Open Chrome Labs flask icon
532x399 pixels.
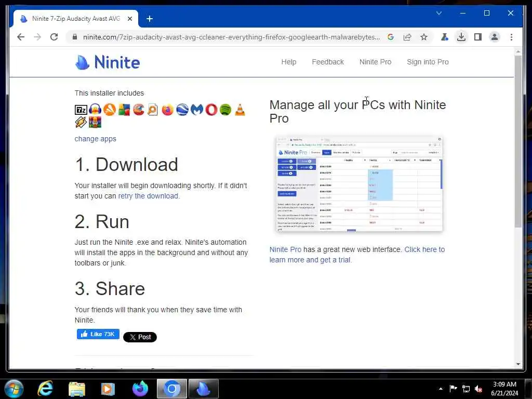point(445,37)
